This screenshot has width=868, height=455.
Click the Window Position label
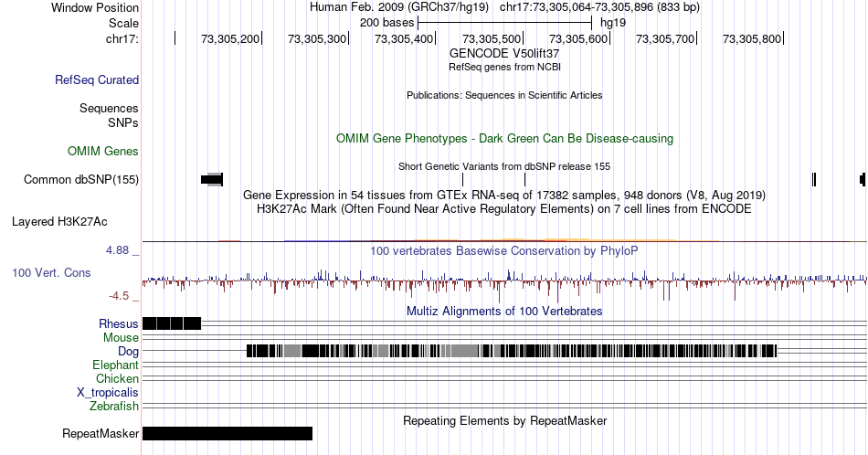95,7
